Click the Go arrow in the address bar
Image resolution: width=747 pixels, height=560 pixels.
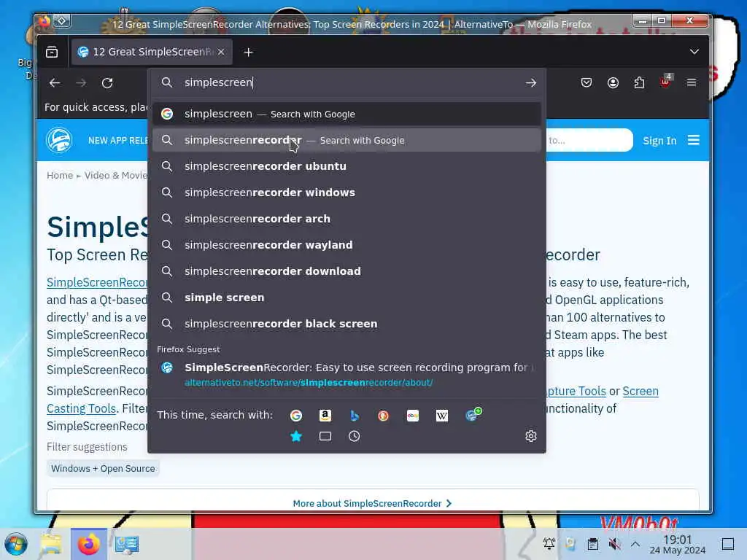coord(531,83)
